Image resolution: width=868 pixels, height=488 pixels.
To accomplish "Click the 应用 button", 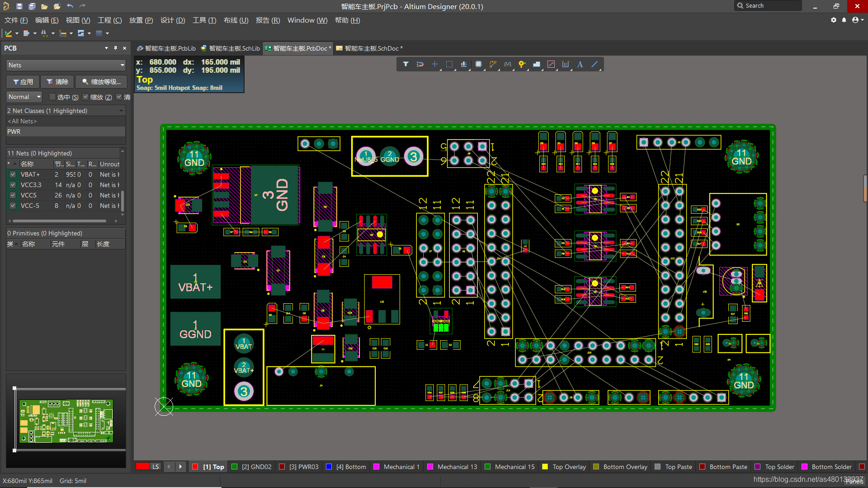I will [x=23, y=82].
